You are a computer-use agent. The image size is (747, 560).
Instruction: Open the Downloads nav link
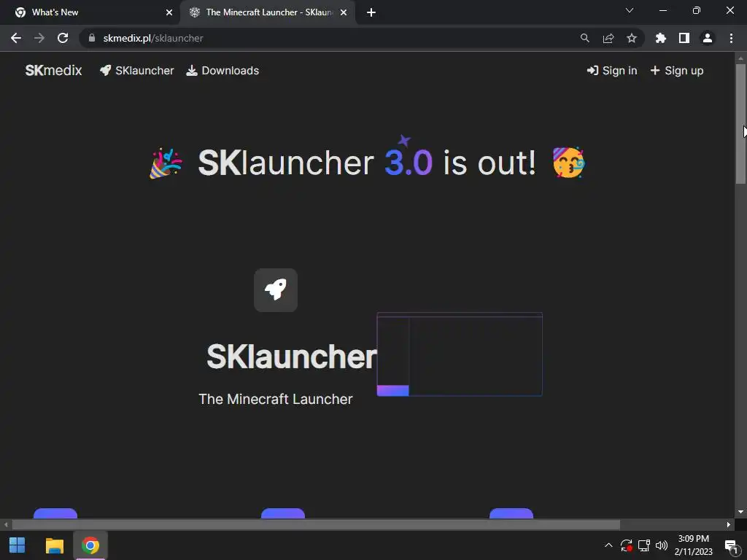point(222,71)
